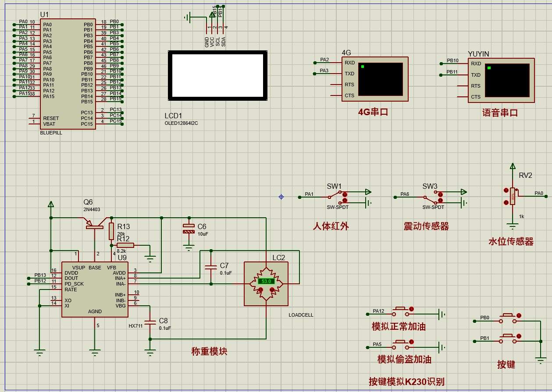Image resolution: width=552 pixels, height=392 pixels.
Task: Click the LOADCELL part name text
Action: point(301,315)
